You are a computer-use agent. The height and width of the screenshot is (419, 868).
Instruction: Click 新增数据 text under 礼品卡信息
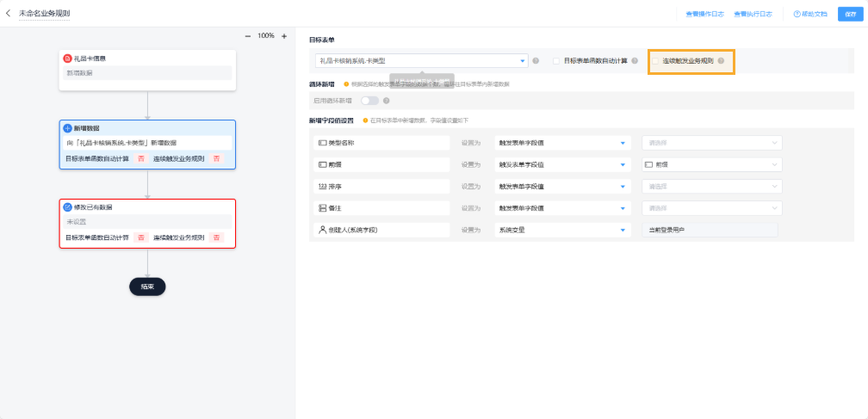click(x=80, y=73)
